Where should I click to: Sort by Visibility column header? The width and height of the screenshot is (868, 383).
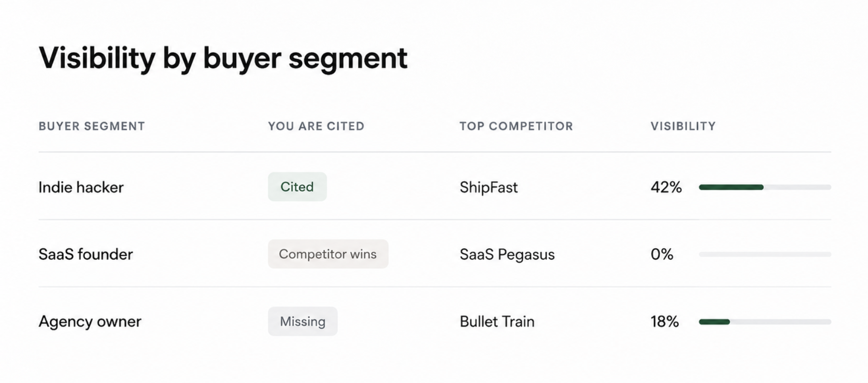point(683,126)
